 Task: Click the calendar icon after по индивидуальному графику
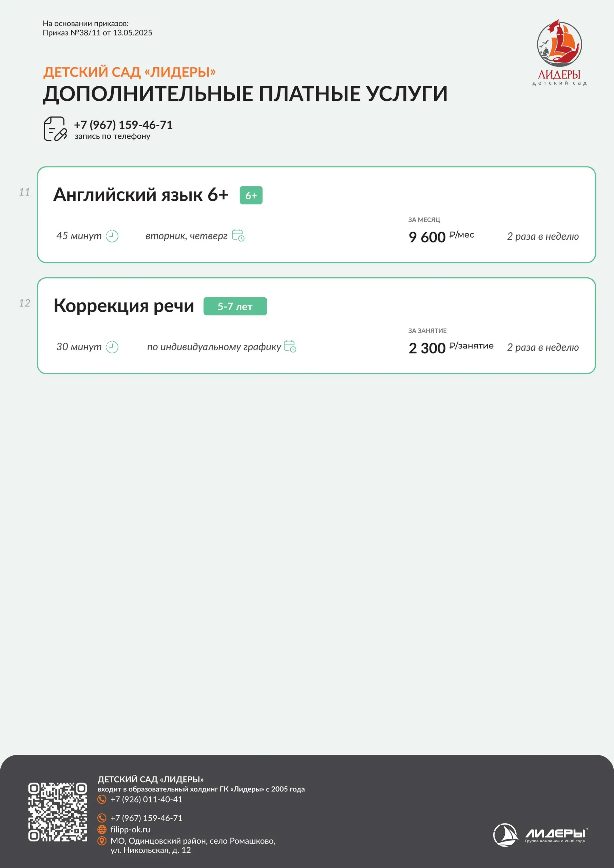pyautogui.click(x=290, y=346)
